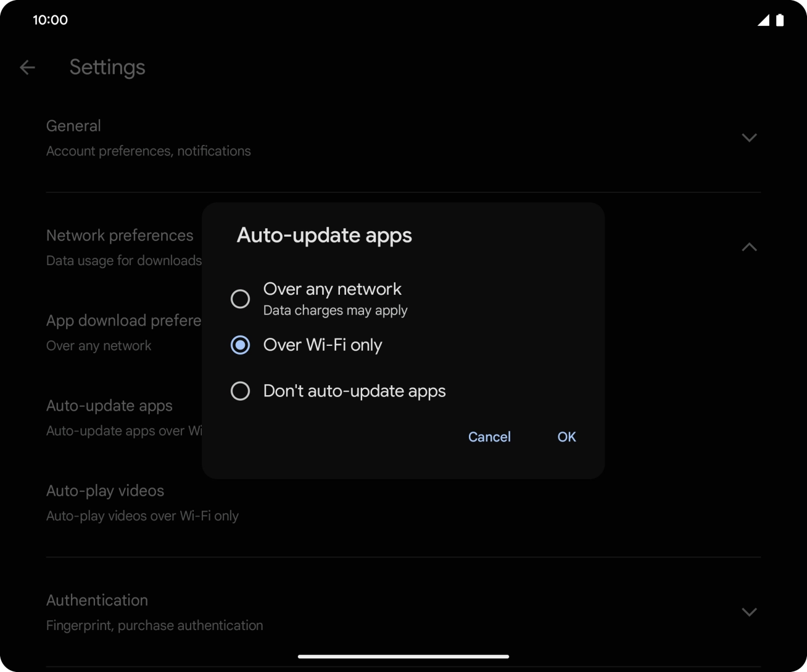Screen dimensions: 807x672
Task: Expand the Authentication settings section
Action: coord(749,612)
